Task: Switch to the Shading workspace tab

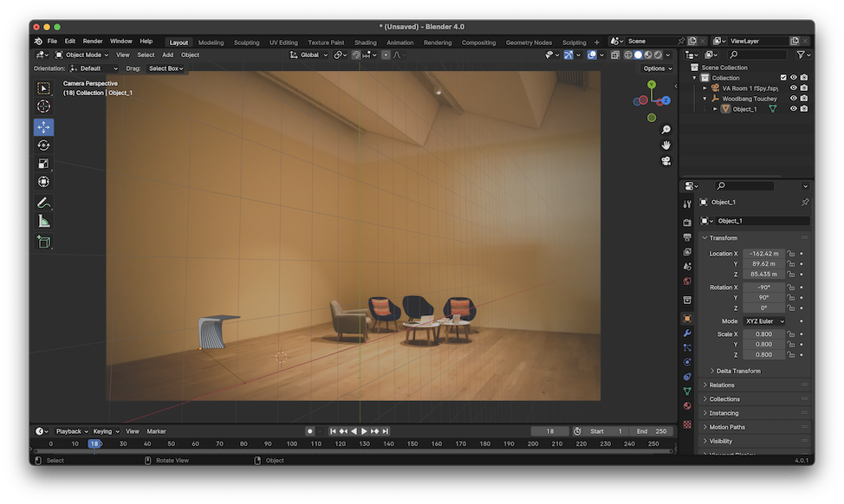Action: coord(366,42)
